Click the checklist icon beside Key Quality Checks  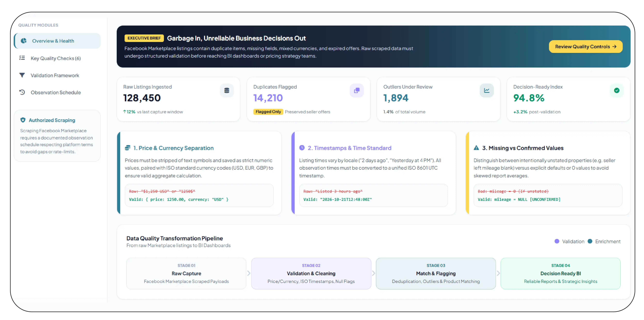(22, 58)
